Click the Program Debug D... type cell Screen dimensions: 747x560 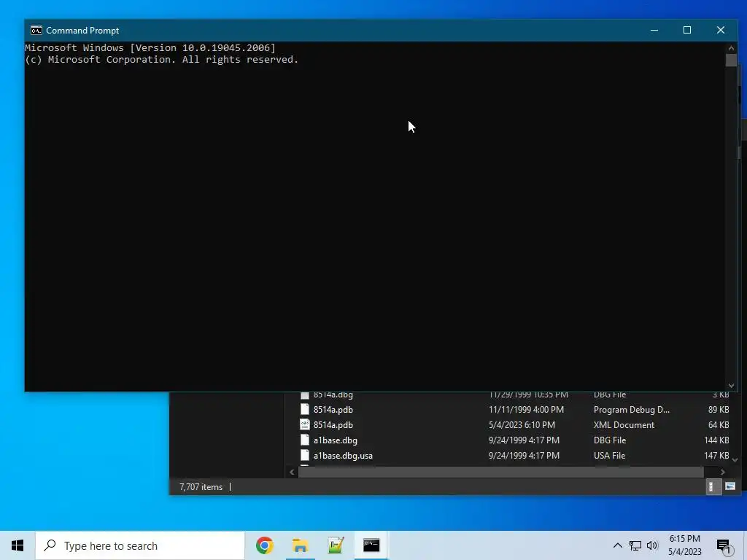631,410
